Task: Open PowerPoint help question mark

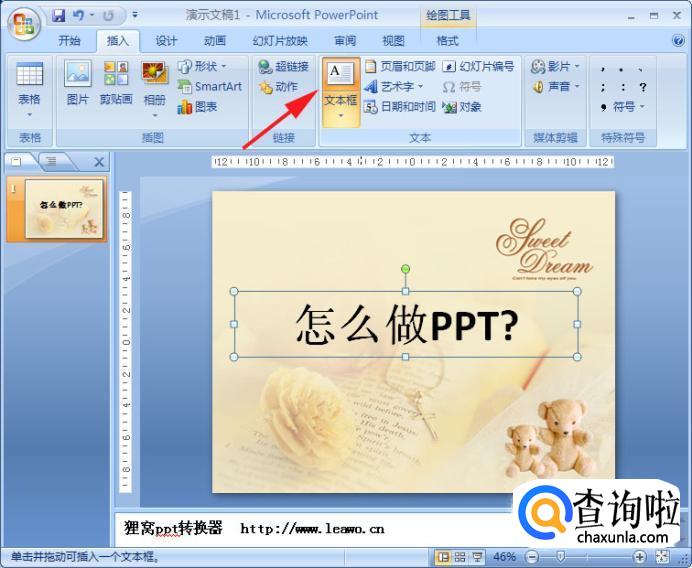Action: coord(678,41)
